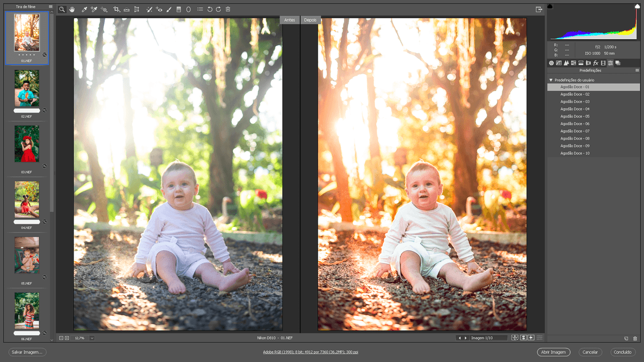
Task: Select the Transform tool
Action: [137, 10]
